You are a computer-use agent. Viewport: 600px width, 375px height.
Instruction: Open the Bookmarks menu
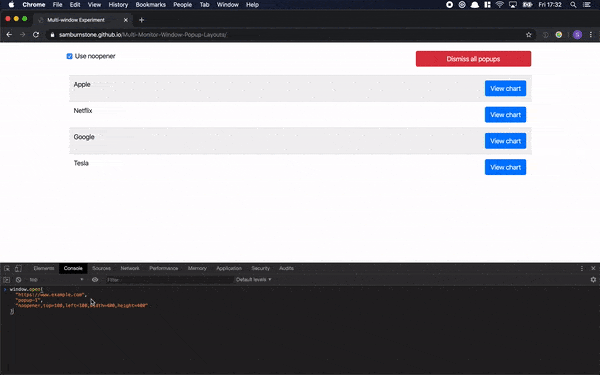click(150, 5)
